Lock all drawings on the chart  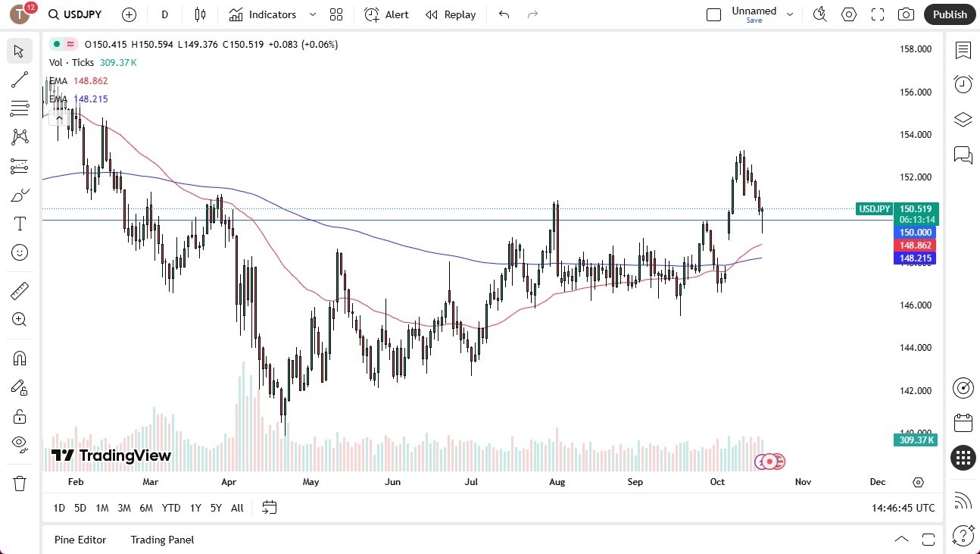(x=20, y=416)
